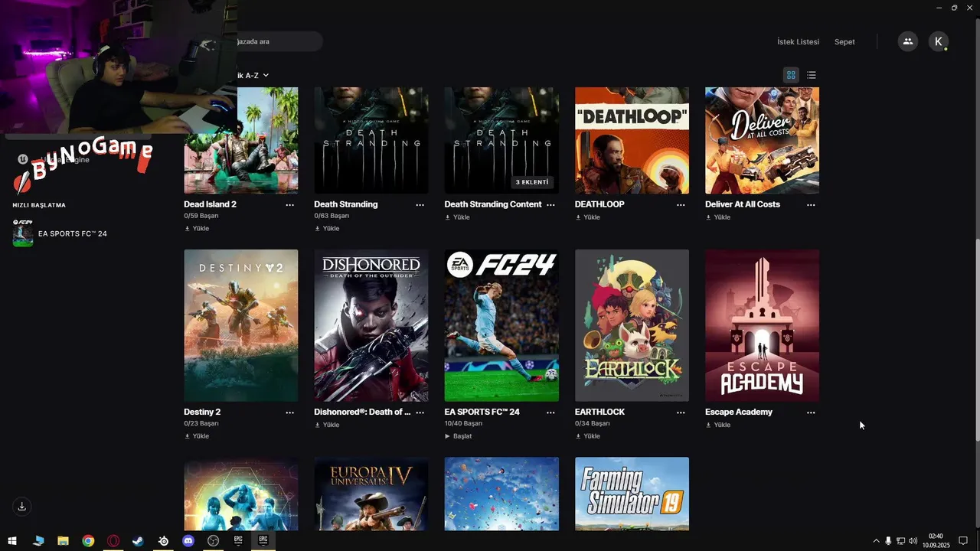Open more options for EA SPORTS FC 24 card
Image resolution: width=980 pixels, height=551 pixels.
(x=550, y=412)
